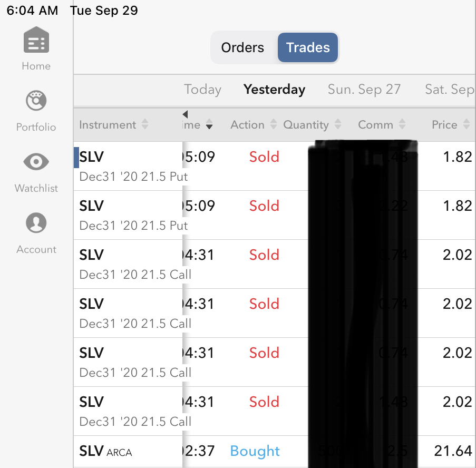Switch to the Orders segment
The image size is (476, 468).
[x=242, y=47]
